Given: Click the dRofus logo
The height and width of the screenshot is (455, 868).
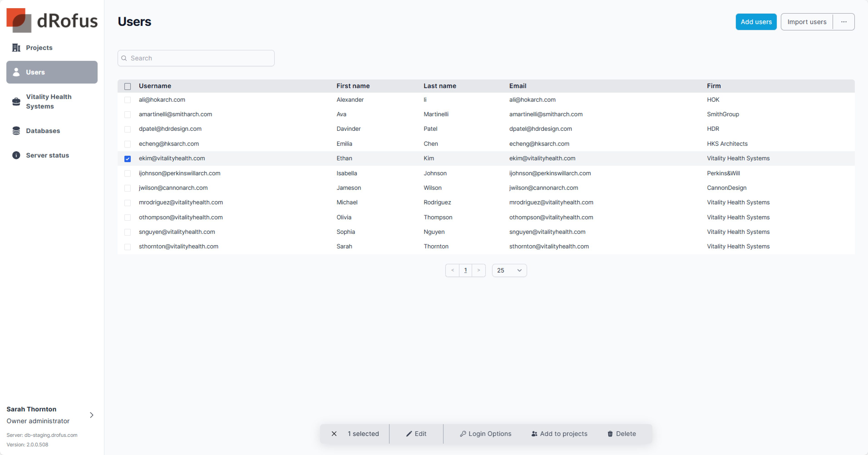Looking at the screenshot, I should (x=52, y=20).
